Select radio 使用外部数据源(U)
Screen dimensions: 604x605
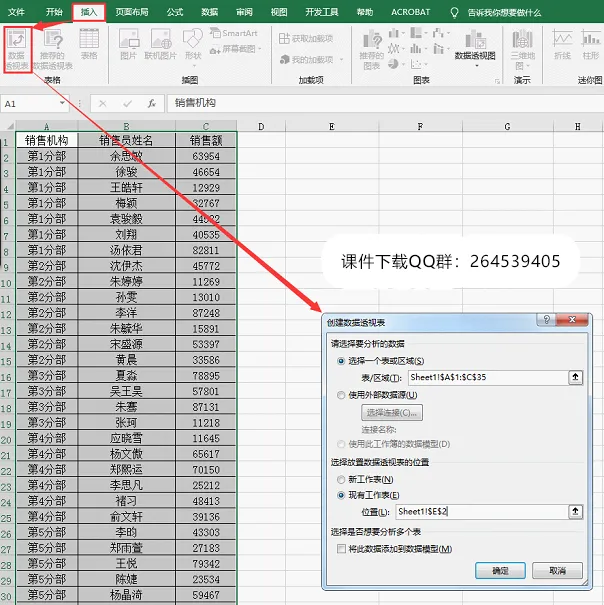(341, 395)
